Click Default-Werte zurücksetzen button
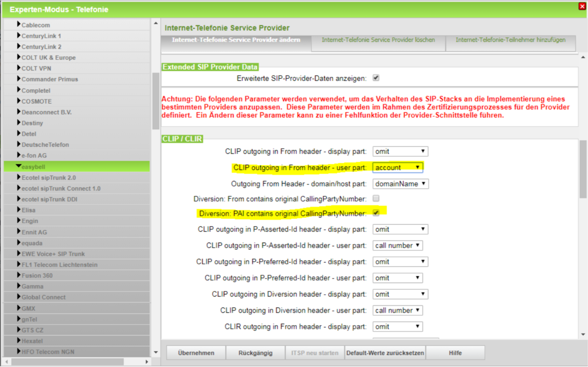This screenshot has height=367, width=588. [385, 353]
